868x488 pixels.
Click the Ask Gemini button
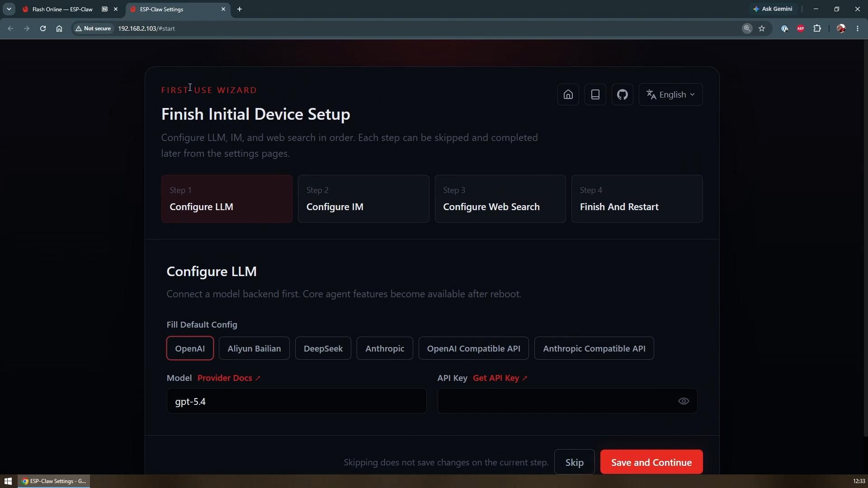[x=773, y=9]
